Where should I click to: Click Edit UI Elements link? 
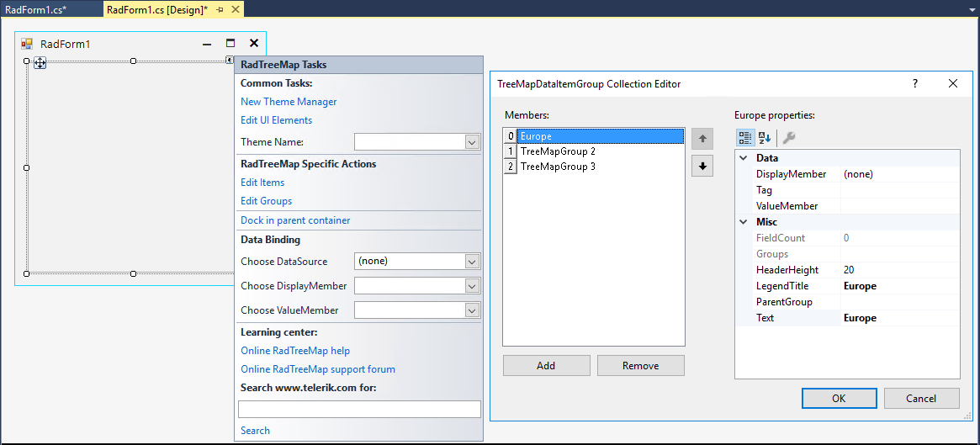(x=276, y=120)
